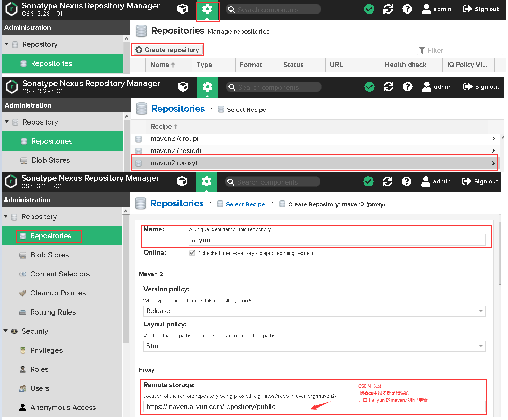Check system status icon in Create Repository view
This screenshot has width=508, height=420.
pyautogui.click(x=368, y=181)
